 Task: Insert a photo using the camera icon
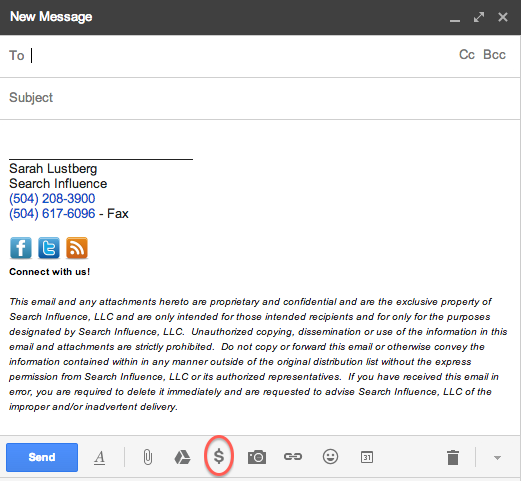[x=257, y=457]
